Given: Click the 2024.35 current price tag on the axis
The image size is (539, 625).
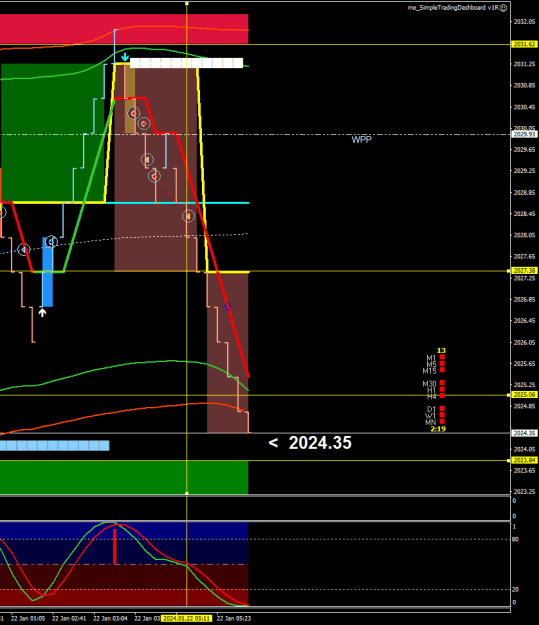Looking at the screenshot, I should pyautogui.click(x=524, y=433).
